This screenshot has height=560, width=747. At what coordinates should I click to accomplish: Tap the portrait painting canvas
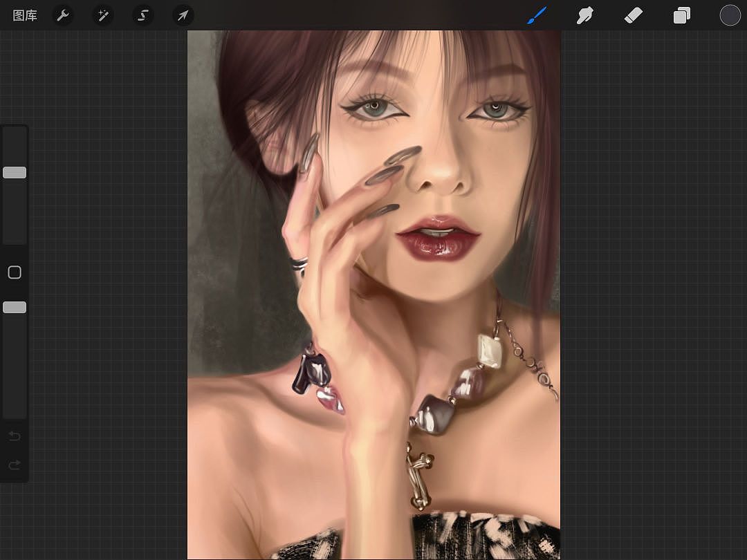pos(373,295)
